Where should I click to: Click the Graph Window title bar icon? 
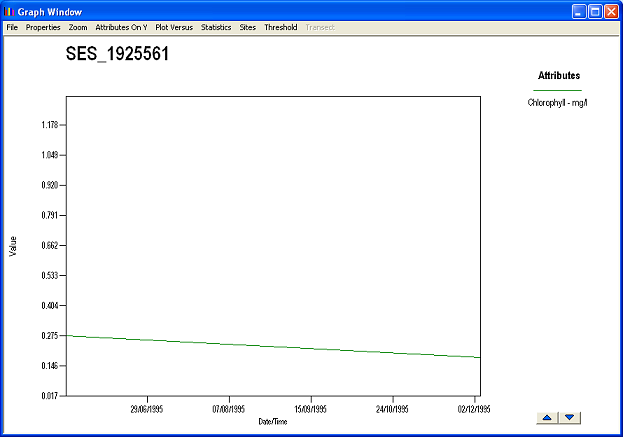10,11
